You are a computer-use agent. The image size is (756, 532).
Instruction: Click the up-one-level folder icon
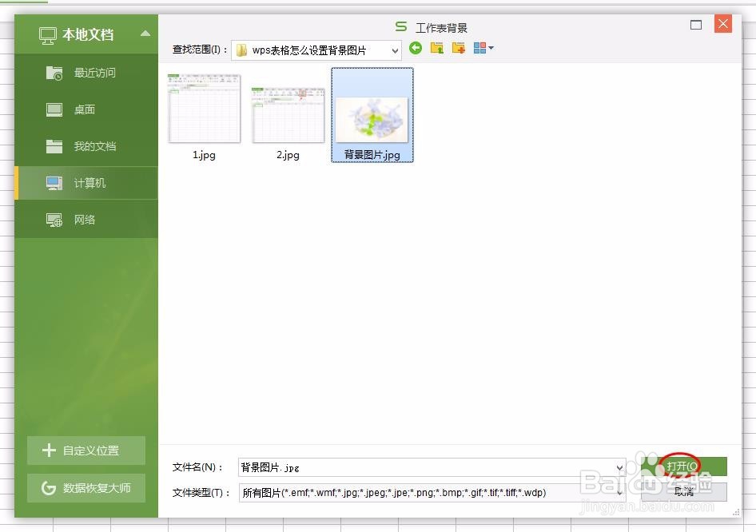coord(436,48)
